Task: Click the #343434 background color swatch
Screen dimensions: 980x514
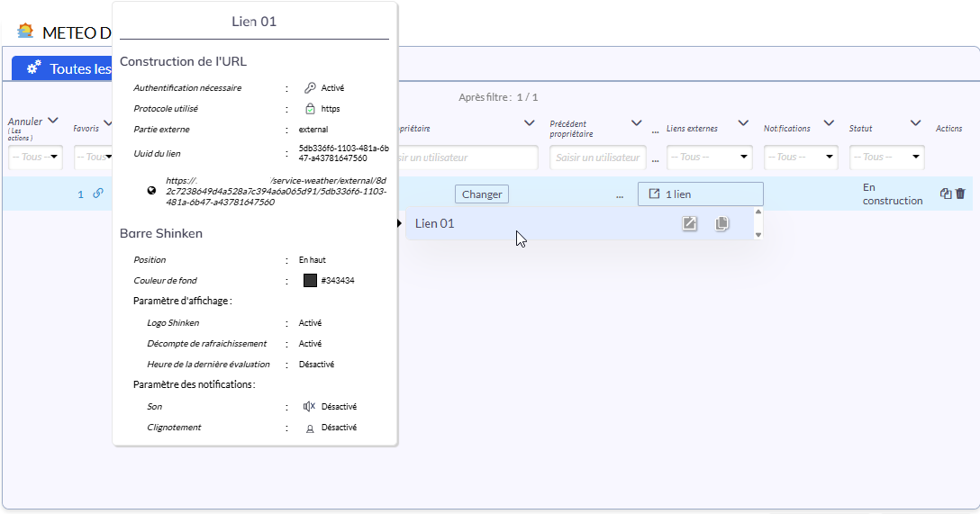Action: 310,280
